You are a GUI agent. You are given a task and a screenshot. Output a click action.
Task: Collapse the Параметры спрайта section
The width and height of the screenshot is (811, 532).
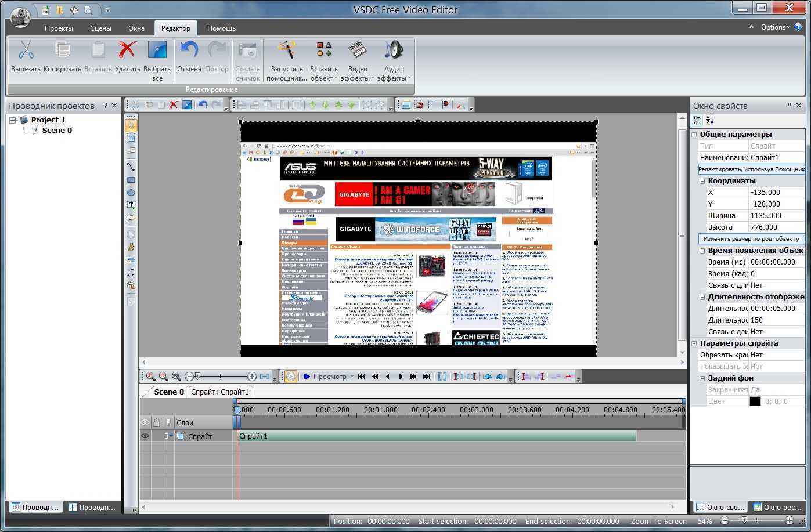pyautogui.click(x=694, y=343)
